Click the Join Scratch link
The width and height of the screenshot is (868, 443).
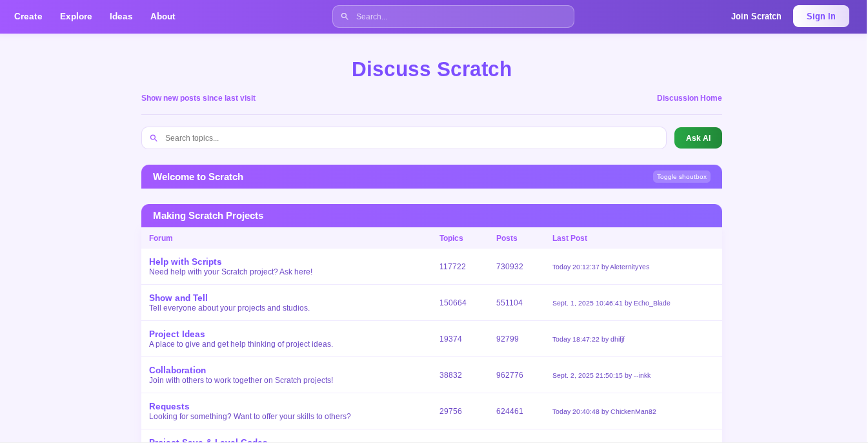tap(756, 16)
